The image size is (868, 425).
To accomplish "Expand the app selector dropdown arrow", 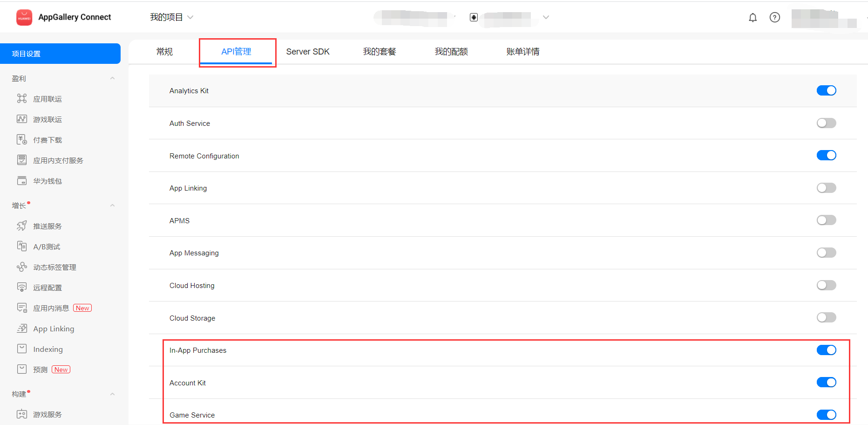I will pyautogui.click(x=546, y=17).
